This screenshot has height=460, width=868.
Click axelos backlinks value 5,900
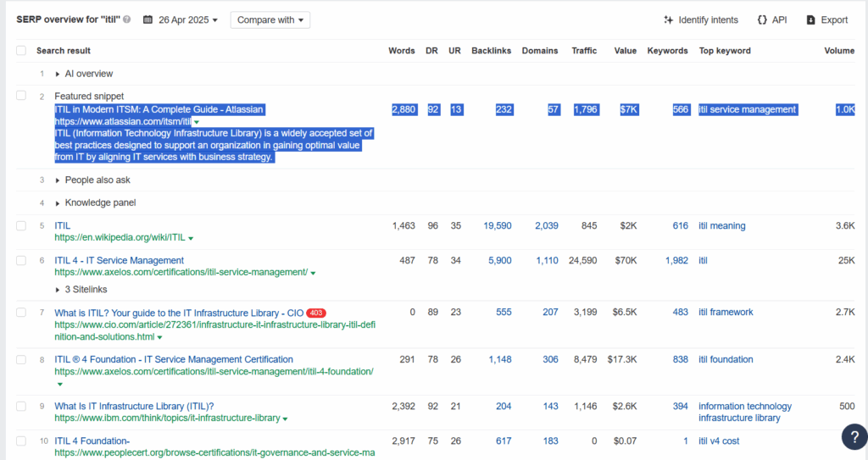tap(500, 260)
